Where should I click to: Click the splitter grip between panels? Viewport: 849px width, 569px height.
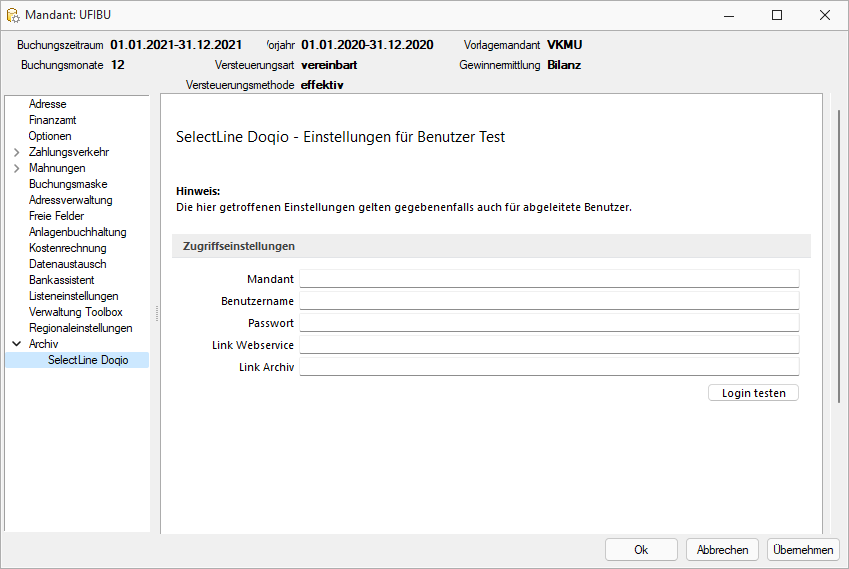pyautogui.click(x=157, y=313)
